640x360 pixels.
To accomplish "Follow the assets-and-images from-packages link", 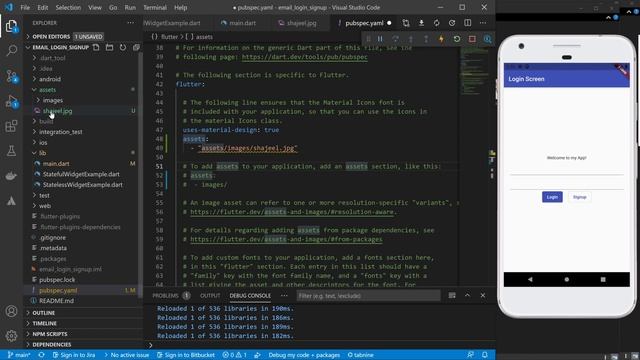I will click(286, 239).
